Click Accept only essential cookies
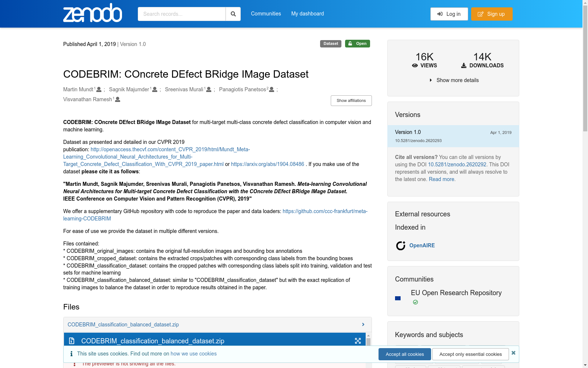This screenshot has width=588, height=368. pos(470,354)
